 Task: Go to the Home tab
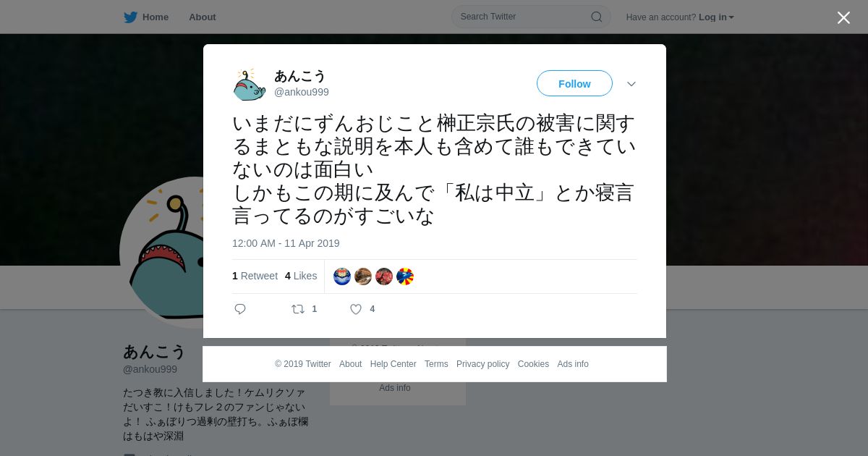coord(146,17)
